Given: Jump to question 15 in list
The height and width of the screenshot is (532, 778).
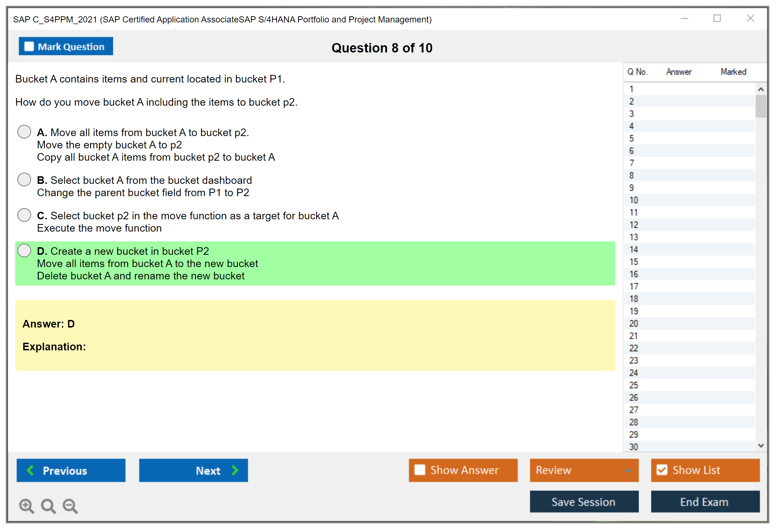Looking at the screenshot, I should click(634, 262).
